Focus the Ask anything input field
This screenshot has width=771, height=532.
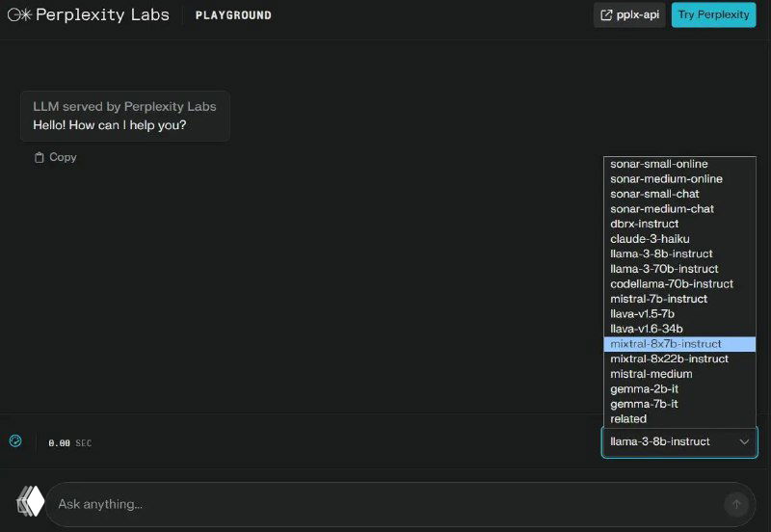click(x=401, y=504)
